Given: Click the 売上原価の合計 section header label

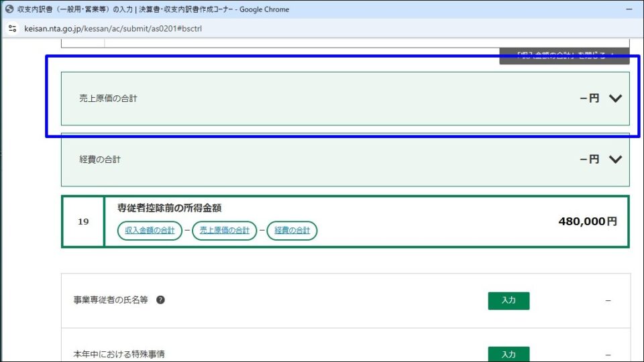Looking at the screenshot, I should coord(108,99).
